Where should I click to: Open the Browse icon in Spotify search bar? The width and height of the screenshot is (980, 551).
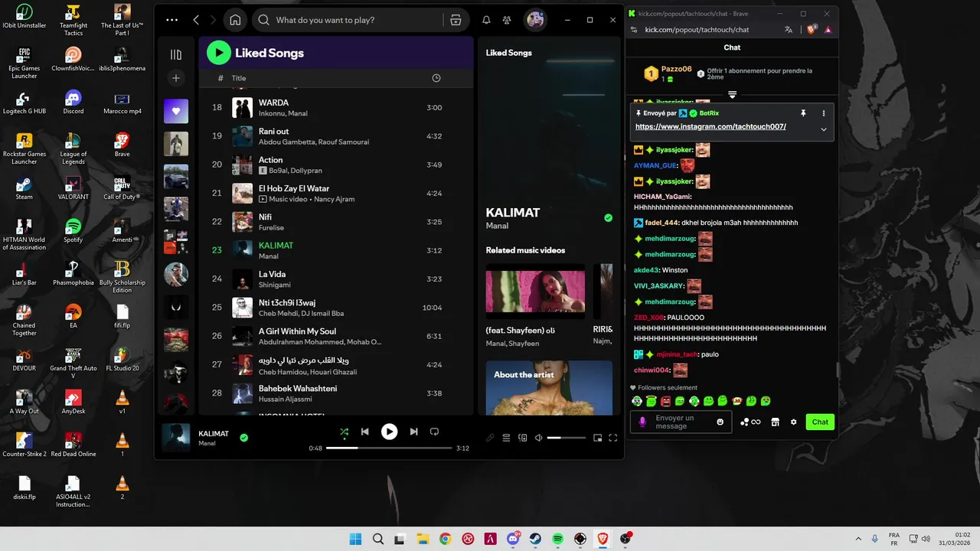[456, 20]
